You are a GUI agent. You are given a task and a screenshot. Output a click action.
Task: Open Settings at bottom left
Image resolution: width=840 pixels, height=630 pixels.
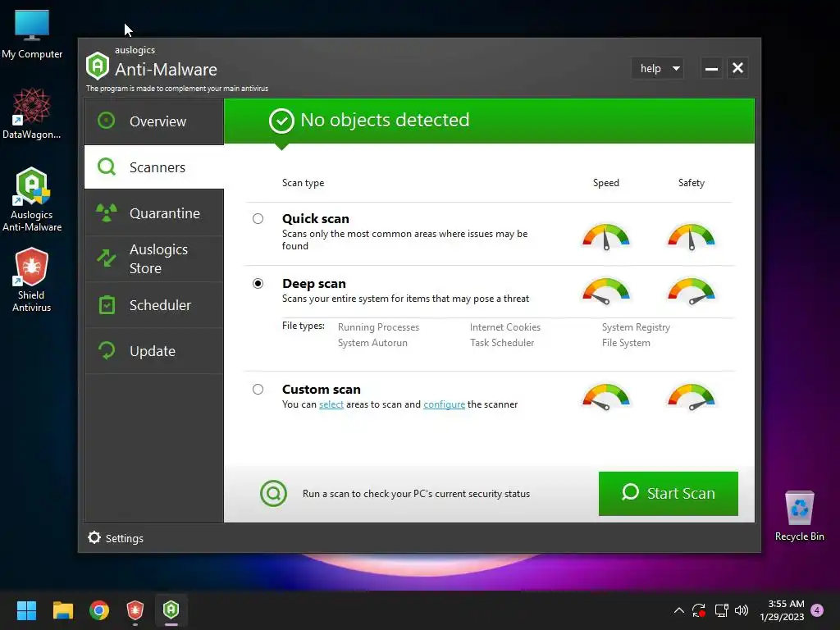116,538
